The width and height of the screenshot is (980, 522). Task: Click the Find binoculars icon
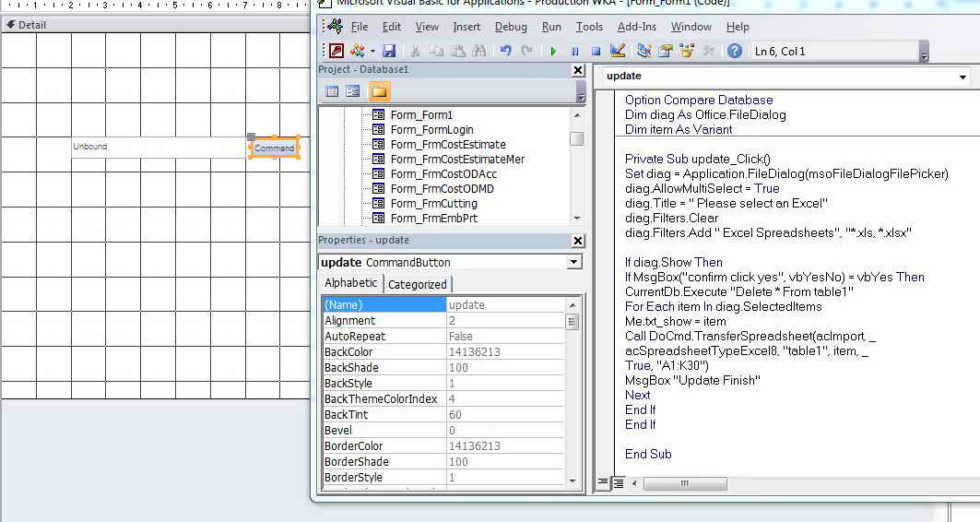(x=479, y=52)
